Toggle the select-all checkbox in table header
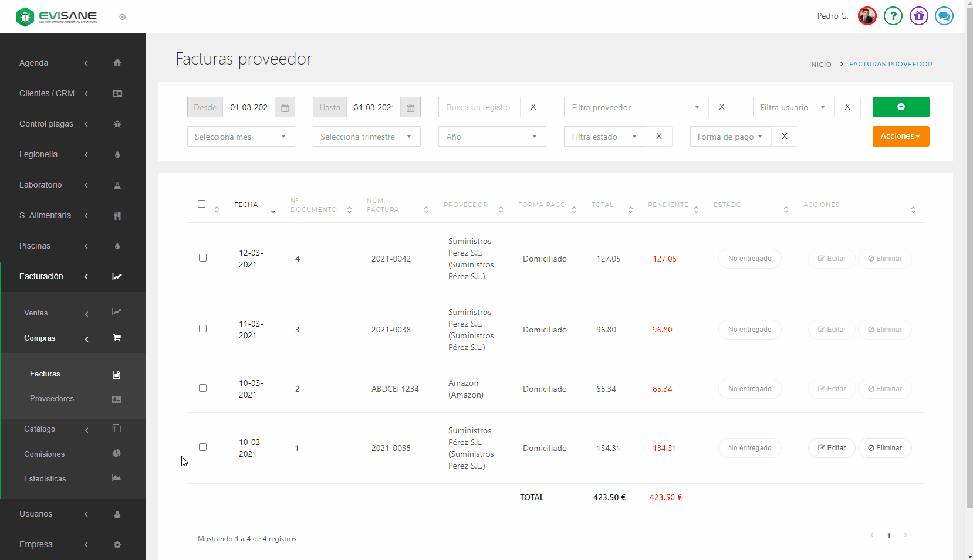The height and width of the screenshot is (560, 973). coord(201,204)
